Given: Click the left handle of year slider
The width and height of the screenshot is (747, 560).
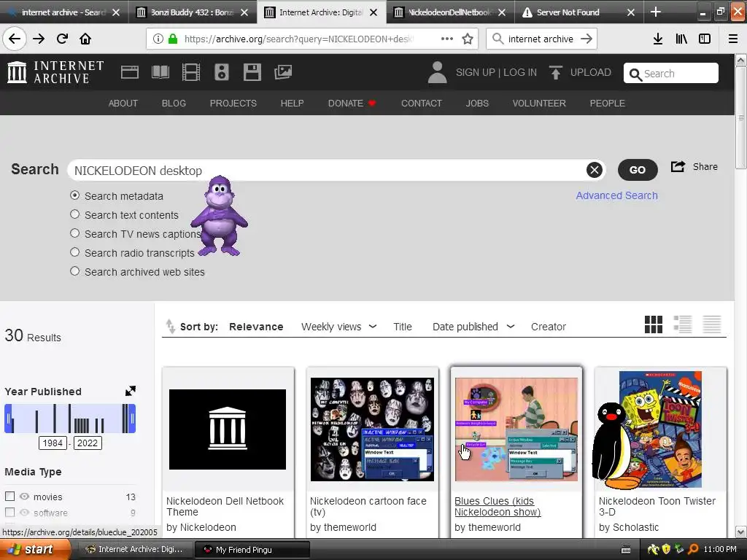Looking at the screenshot, I should click(8, 419).
